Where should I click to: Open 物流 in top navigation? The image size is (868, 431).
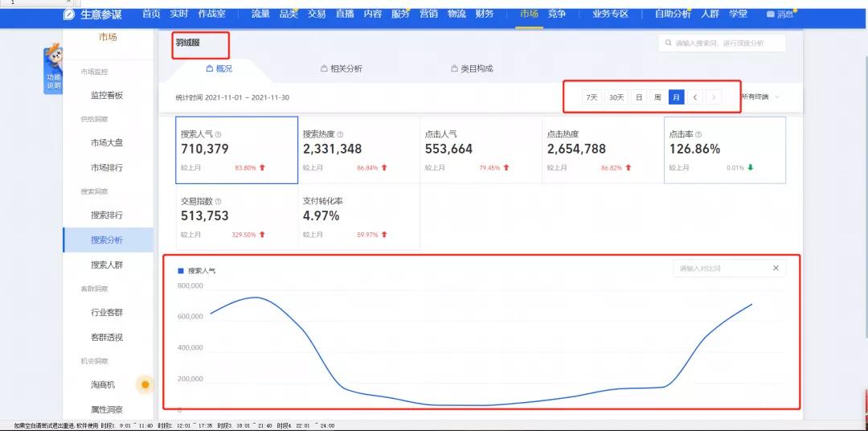pyautogui.click(x=457, y=14)
